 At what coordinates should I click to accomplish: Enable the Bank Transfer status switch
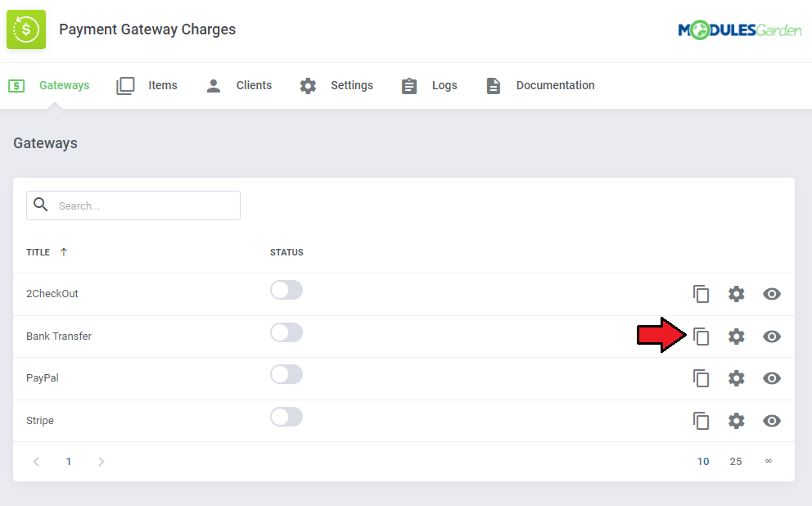click(x=286, y=332)
